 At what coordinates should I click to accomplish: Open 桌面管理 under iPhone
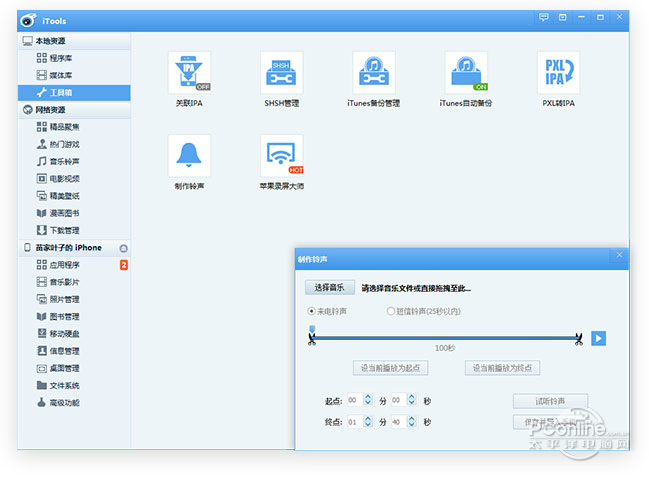click(74, 368)
